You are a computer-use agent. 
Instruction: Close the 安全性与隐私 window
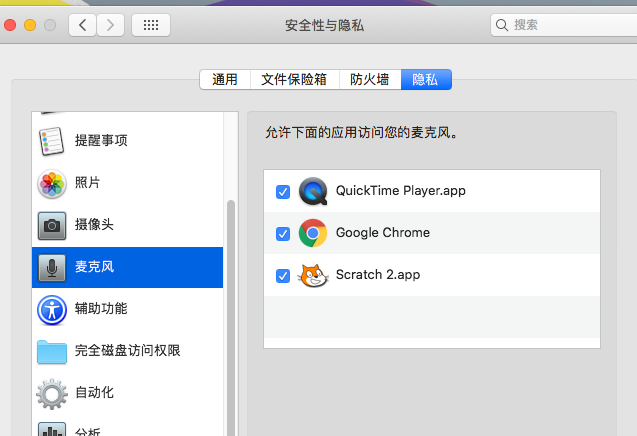(10, 25)
